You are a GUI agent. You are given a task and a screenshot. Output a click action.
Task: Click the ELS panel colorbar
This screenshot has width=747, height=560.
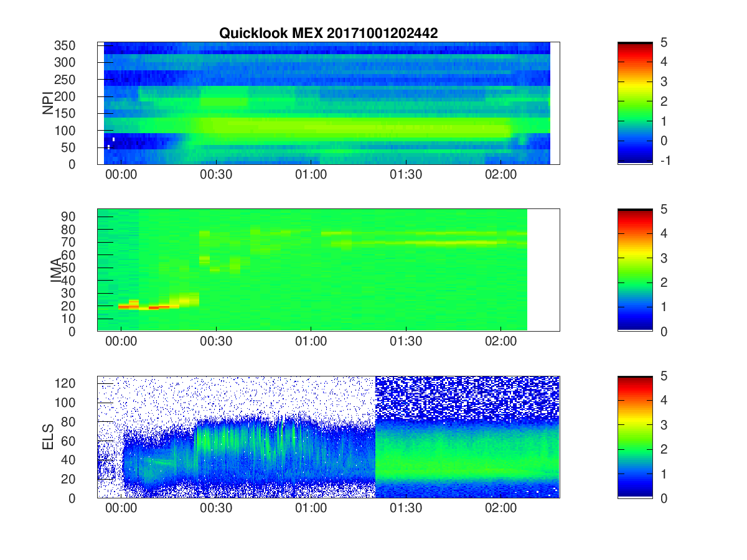point(635,437)
